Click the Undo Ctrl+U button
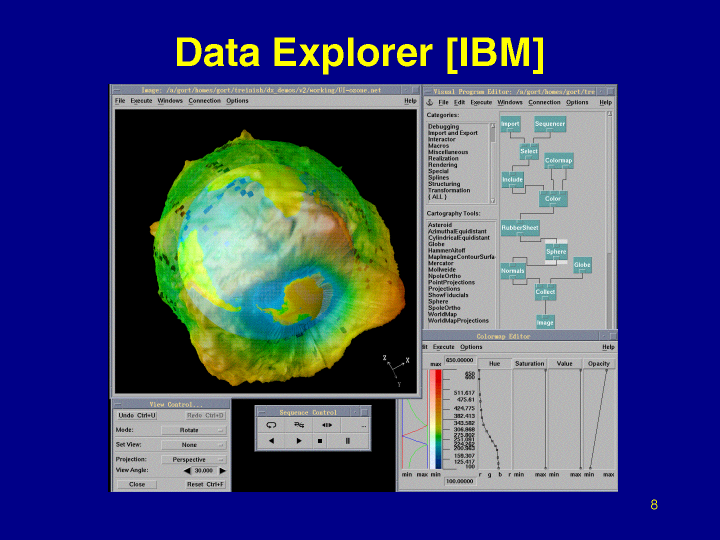The width and height of the screenshot is (720, 540). tap(137, 415)
